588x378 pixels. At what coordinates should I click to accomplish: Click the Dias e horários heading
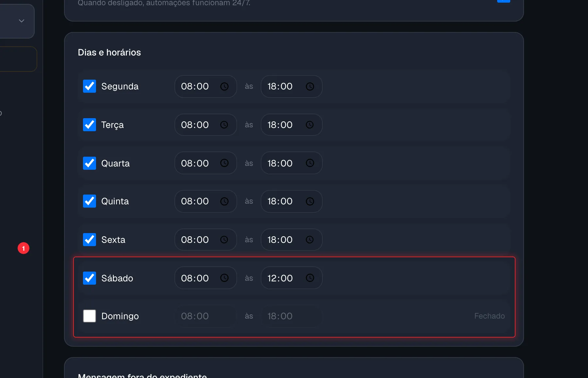tap(109, 52)
